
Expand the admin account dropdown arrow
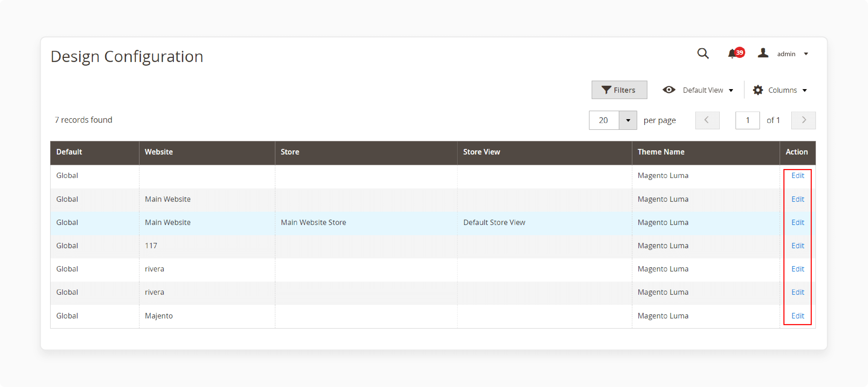(806, 54)
